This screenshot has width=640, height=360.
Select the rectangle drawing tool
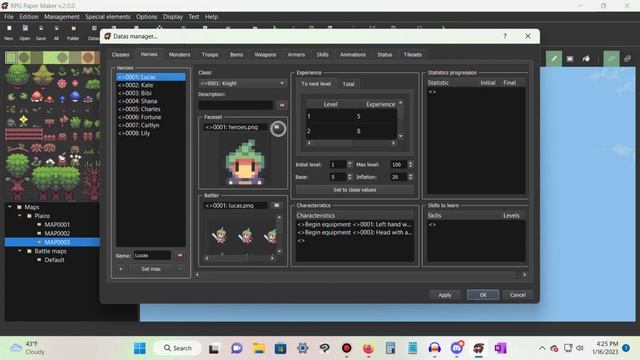click(570, 59)
